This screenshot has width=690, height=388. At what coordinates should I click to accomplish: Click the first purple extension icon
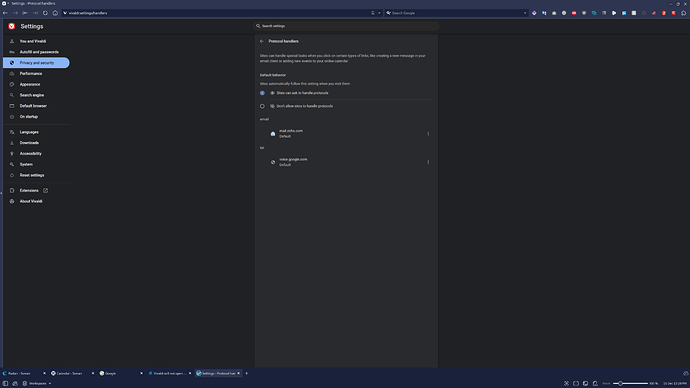pos(534,13)
